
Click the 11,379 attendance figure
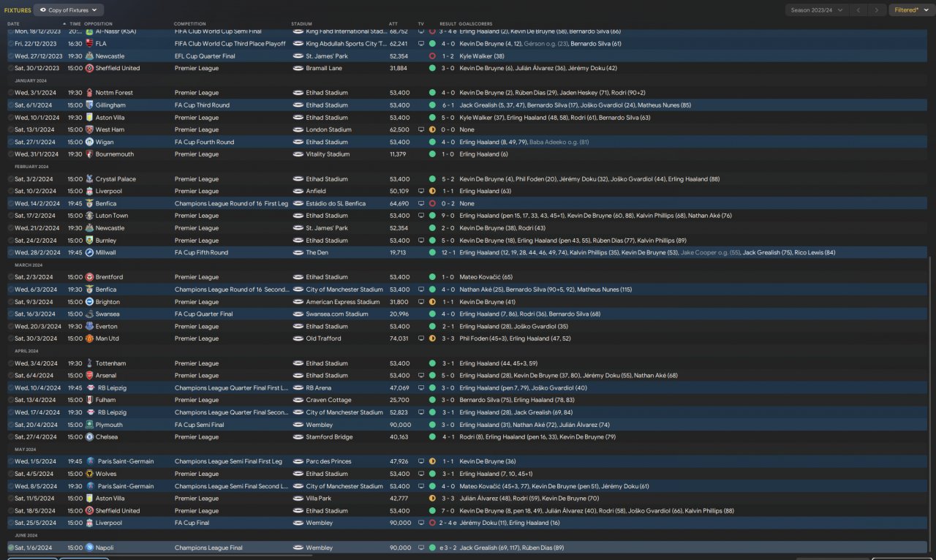399,154
